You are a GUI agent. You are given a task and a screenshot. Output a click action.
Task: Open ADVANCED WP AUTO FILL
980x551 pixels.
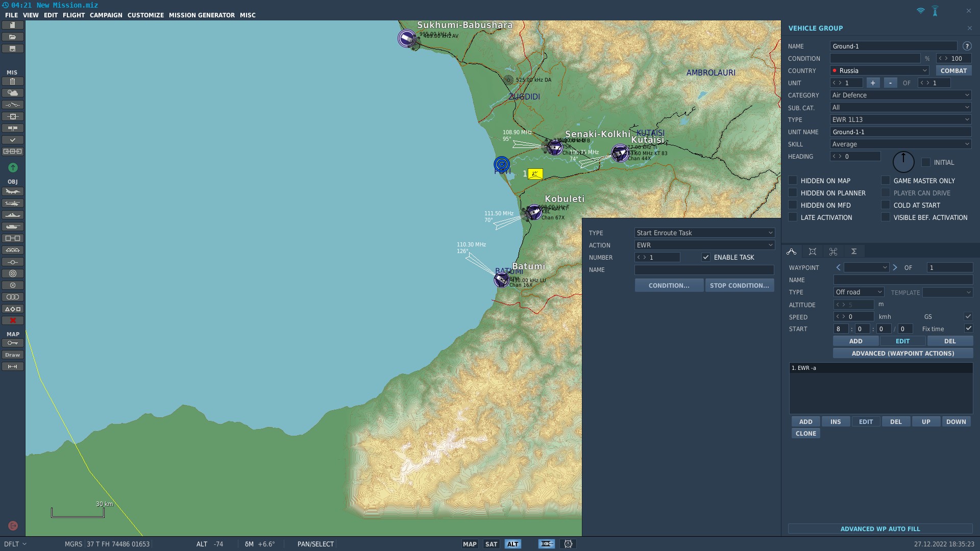click(880, 529)
